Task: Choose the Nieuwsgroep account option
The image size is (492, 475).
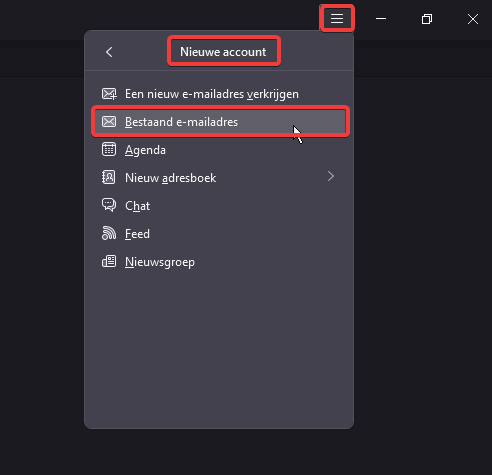Action: click(220, 262)
